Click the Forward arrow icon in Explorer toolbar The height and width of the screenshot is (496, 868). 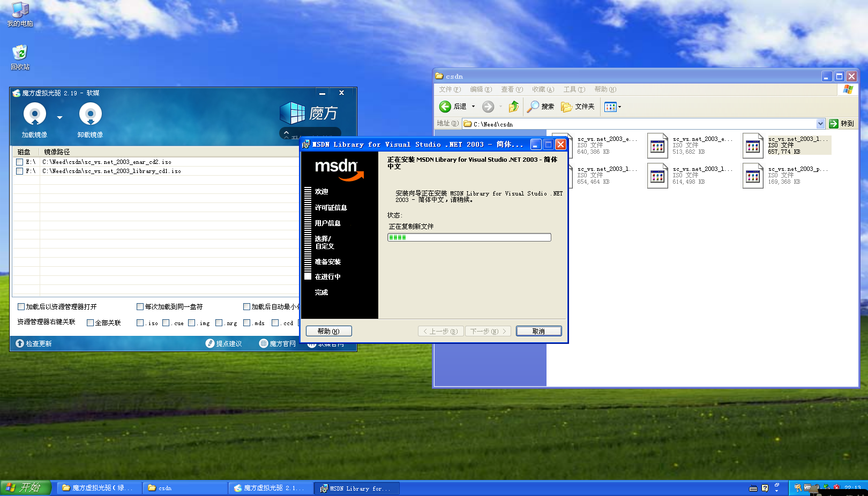488,107
